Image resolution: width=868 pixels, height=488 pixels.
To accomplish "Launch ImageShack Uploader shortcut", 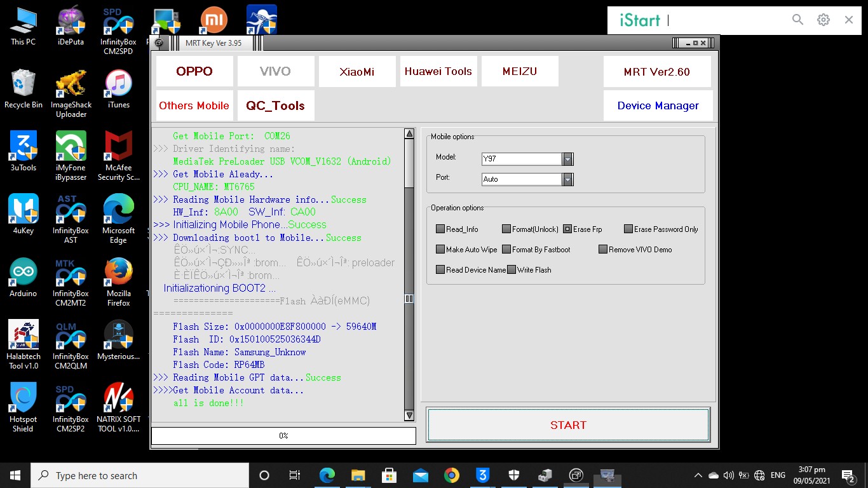I will (71, 93).
